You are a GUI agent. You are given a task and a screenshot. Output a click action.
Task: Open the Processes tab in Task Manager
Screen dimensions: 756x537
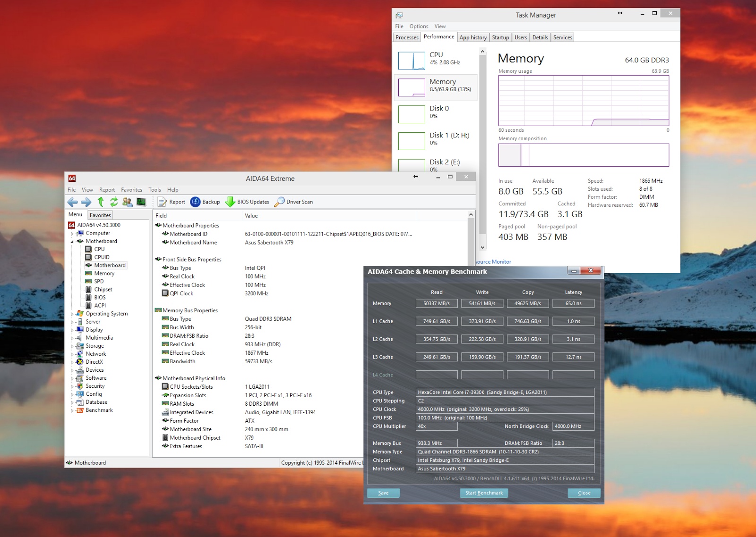point(407,38)
